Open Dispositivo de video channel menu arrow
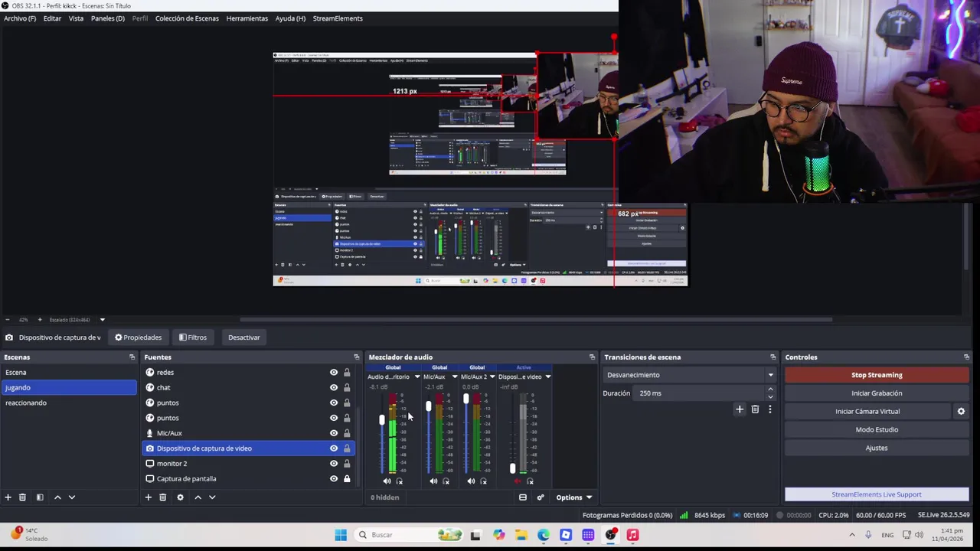The width and height of the screenshot is (980, 551). pos(547,377)
